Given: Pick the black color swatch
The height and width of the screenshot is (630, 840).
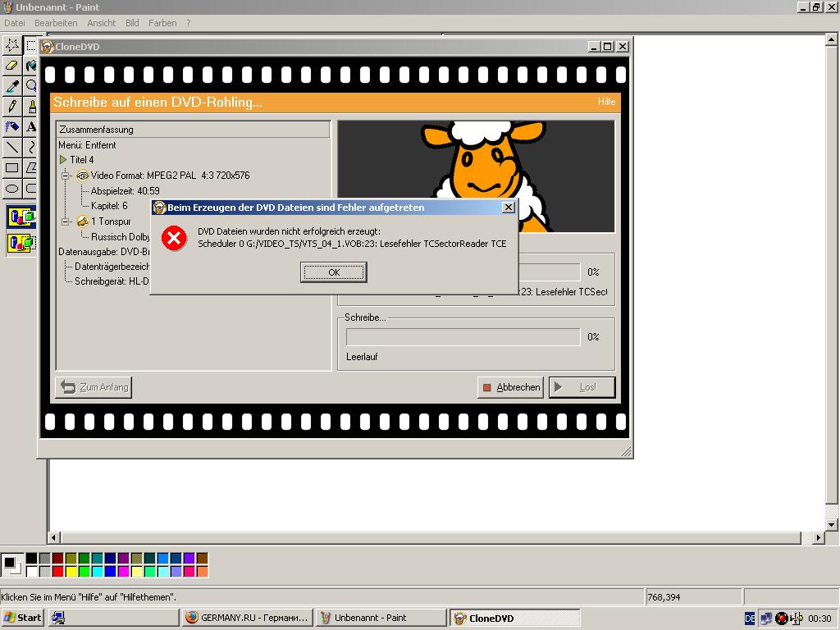Looking at the screenshot, I should coord(32,559).
